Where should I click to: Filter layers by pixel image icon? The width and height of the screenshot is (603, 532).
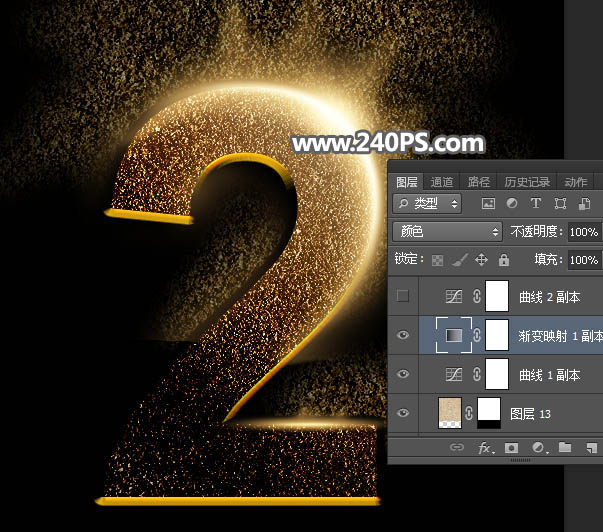pos(488,203)
